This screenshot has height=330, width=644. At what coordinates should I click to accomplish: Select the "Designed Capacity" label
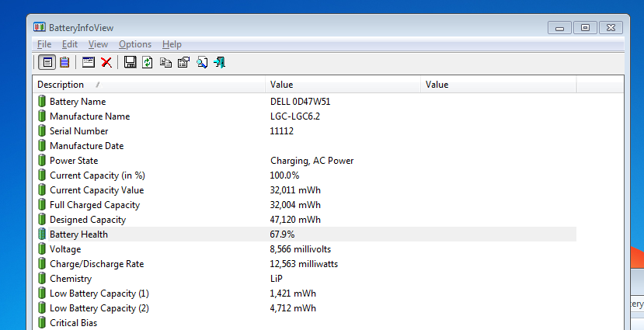click(88, 220)
